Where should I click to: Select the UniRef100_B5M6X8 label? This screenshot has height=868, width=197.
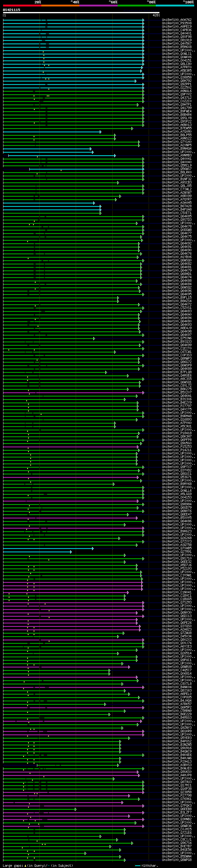pyautogui.click(x=177, y=47)
